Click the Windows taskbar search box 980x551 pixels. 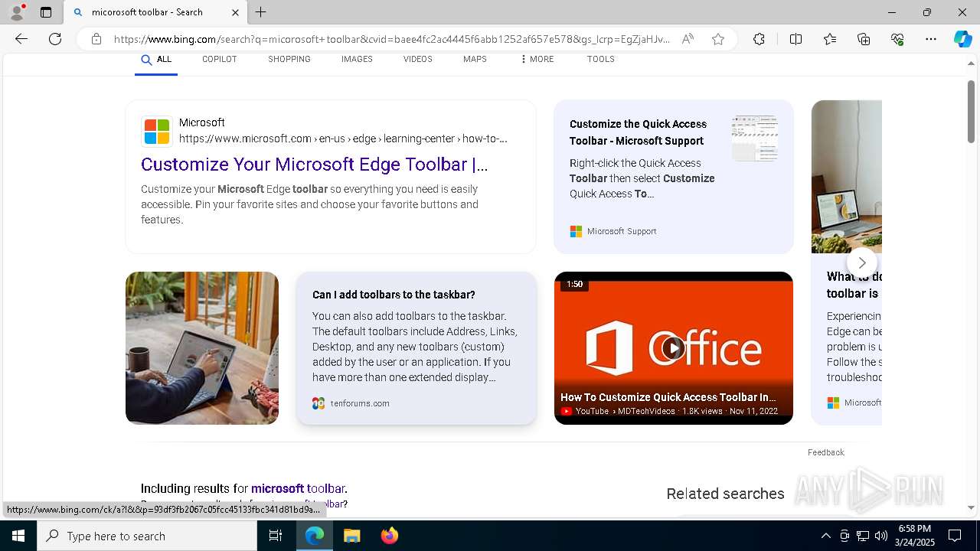click(147, 536)
